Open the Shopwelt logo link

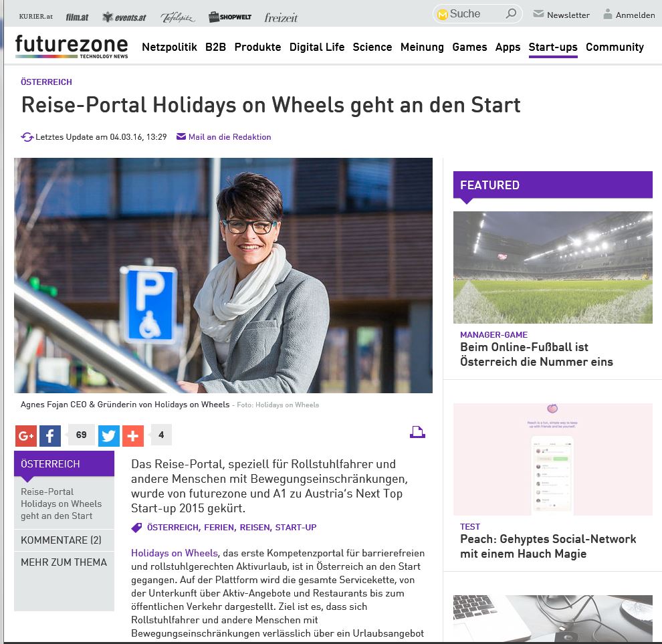230,17
